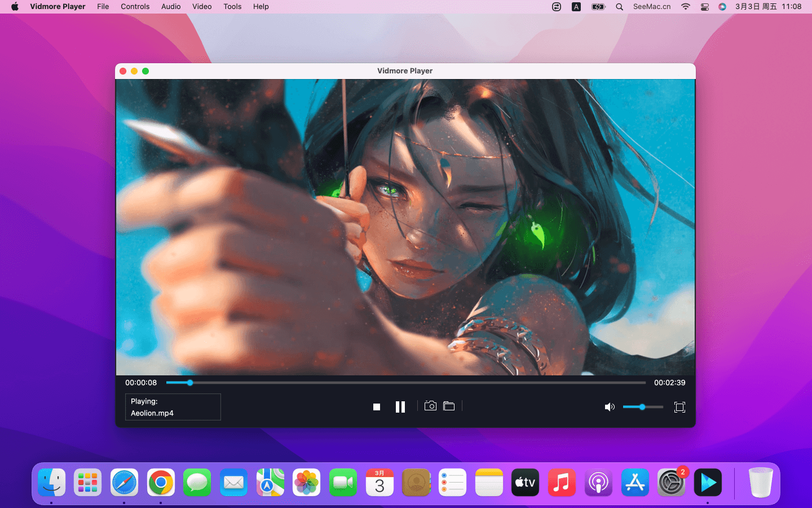The height and width of the screenshot is (508, 812).
Task: Open System Preferences from the dock
Action: pyautogui.click(x=671, y=483)
